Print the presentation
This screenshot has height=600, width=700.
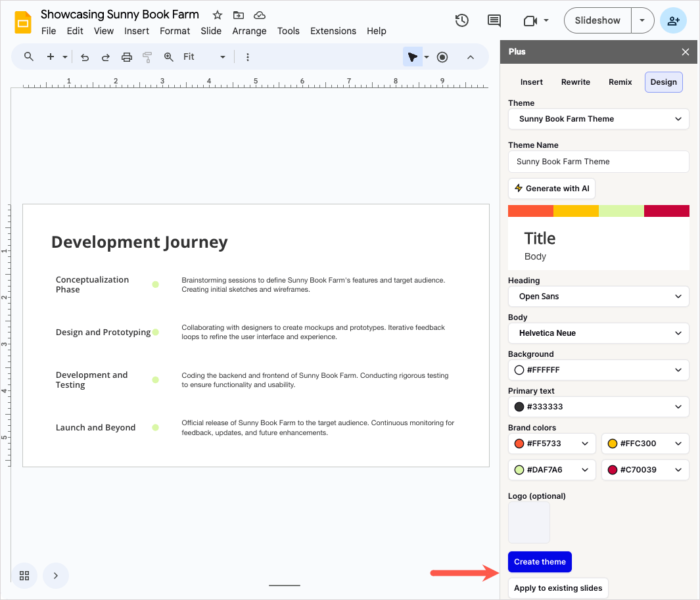(127, 57)
